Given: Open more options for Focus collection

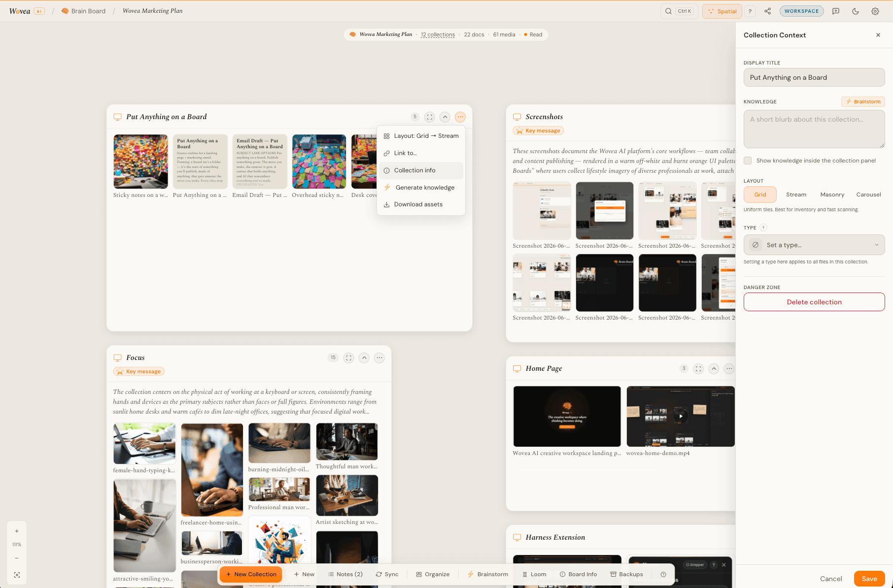Looking at the screenshot, I should tap(379, 358).
